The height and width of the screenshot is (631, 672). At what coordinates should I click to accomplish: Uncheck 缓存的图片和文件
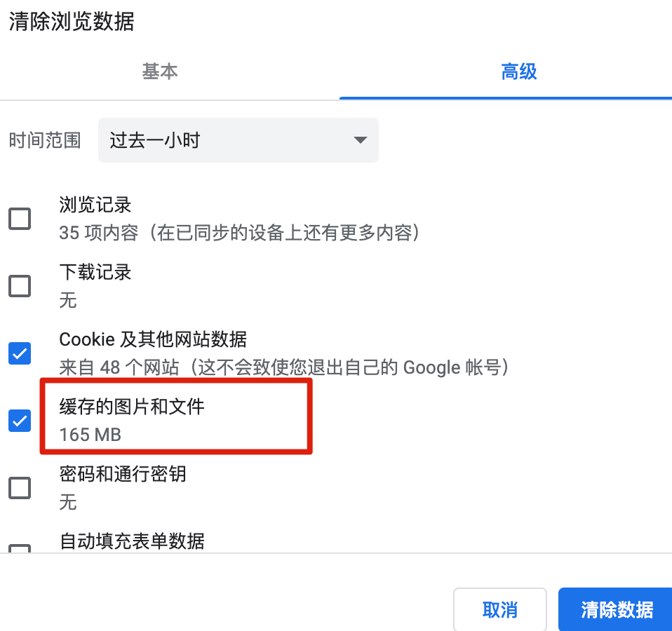click(x=20, y=421)
